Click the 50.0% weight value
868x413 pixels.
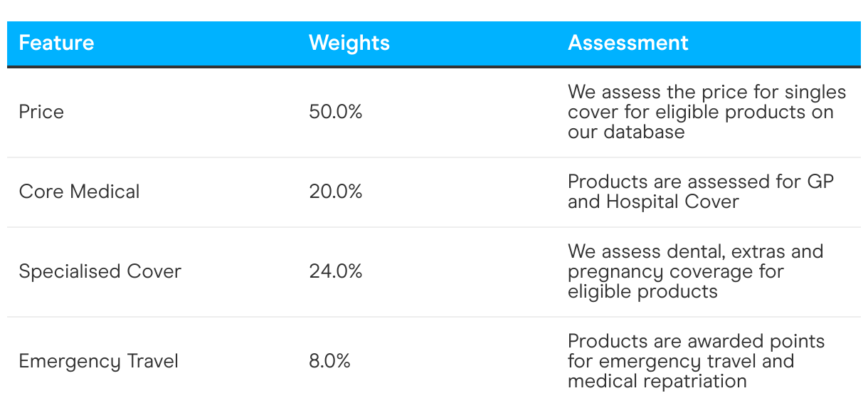(335, 112)
